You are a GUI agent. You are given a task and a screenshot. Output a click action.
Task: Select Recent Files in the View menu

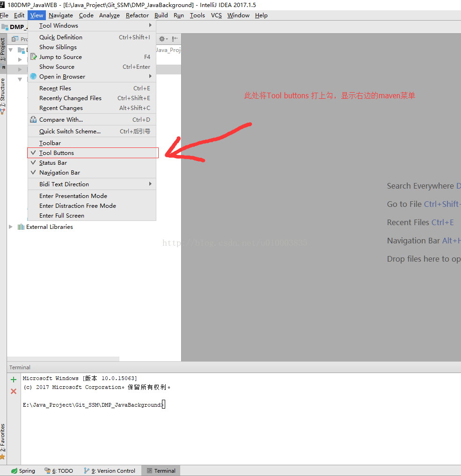click(x=92, y=88)
